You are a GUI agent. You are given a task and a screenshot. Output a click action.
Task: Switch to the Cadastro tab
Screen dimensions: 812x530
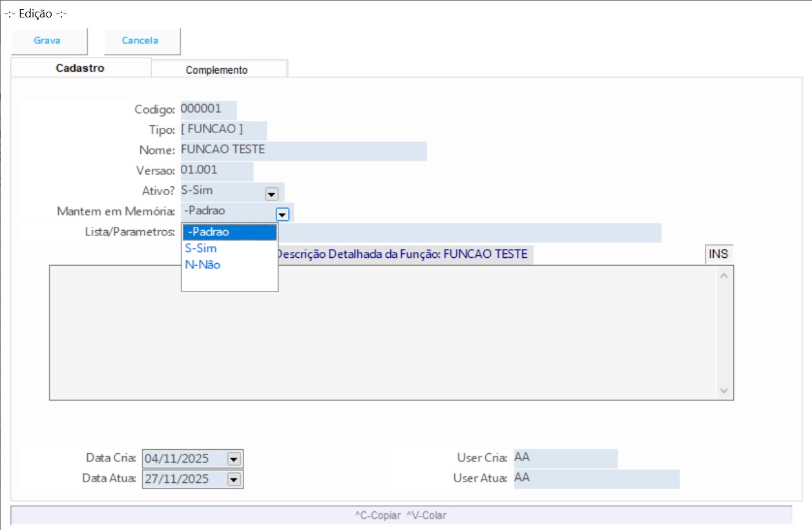click(80, 69)
